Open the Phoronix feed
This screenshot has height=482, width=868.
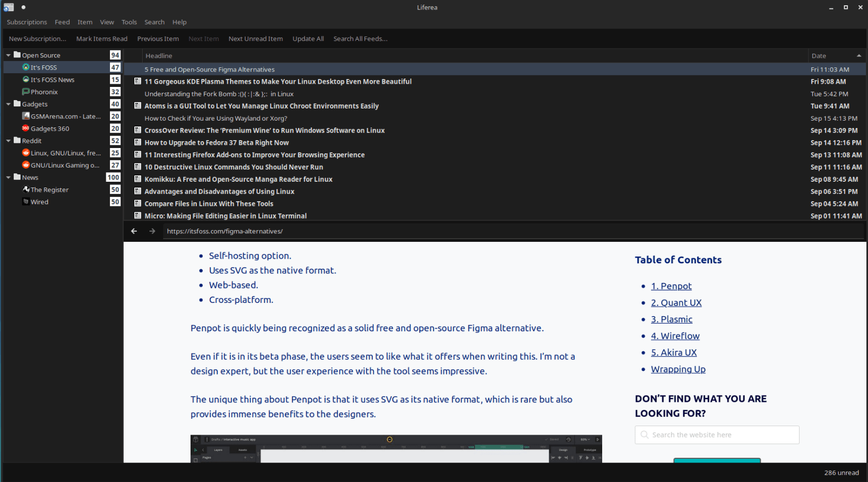pyautogui.click(x=44, y=92)
